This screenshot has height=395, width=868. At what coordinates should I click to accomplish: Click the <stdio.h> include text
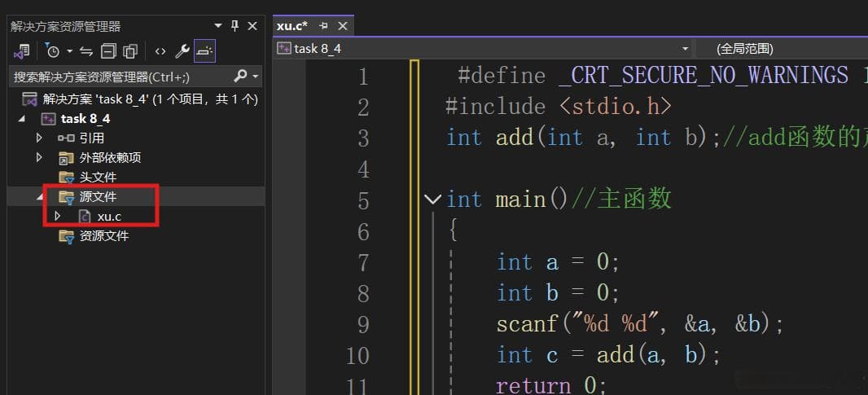click(x=616, y=107)
